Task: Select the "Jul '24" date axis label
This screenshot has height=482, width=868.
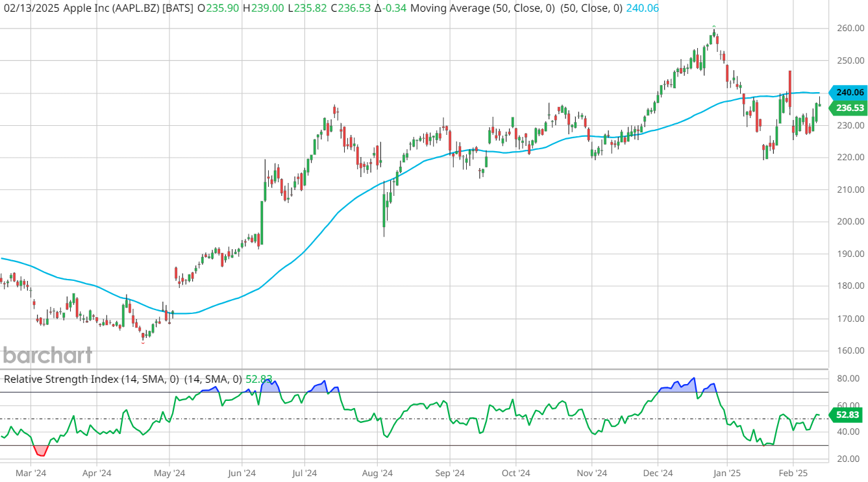Action: [303, 473]
